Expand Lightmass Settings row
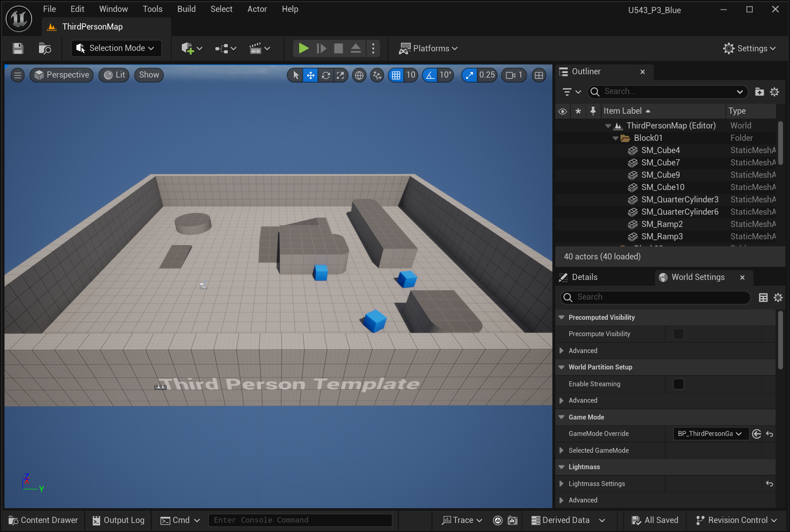This screenshot has height=532, width=790. pyautogui.click(x=561, y=484)
